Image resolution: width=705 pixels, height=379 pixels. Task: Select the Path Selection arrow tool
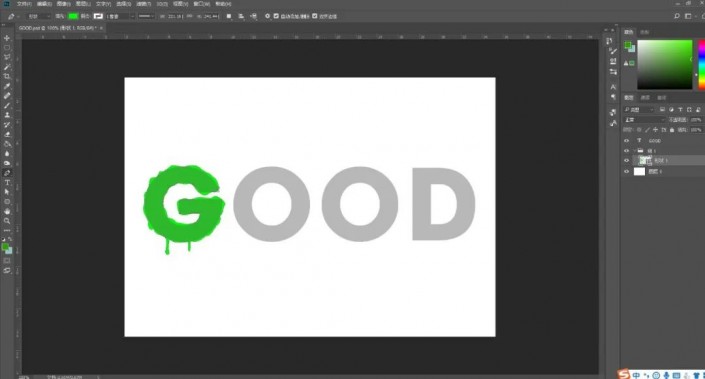tap(7, 192)
